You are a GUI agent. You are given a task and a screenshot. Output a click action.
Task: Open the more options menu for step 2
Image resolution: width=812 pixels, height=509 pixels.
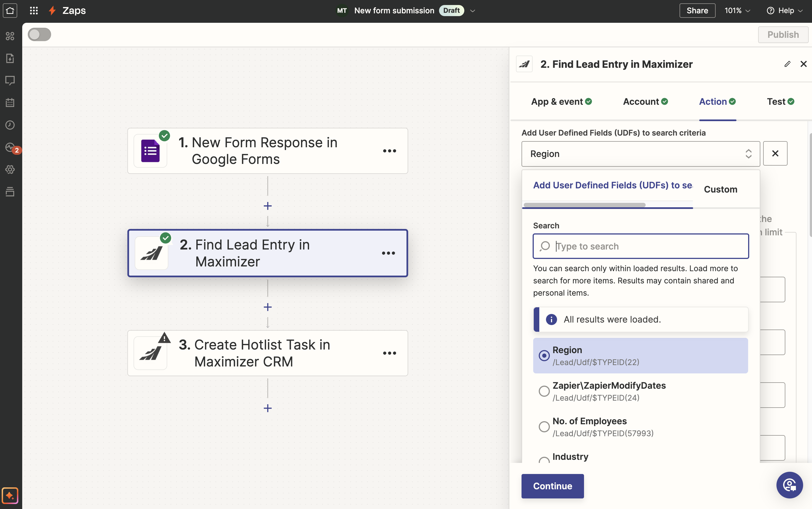pos(389,253)
